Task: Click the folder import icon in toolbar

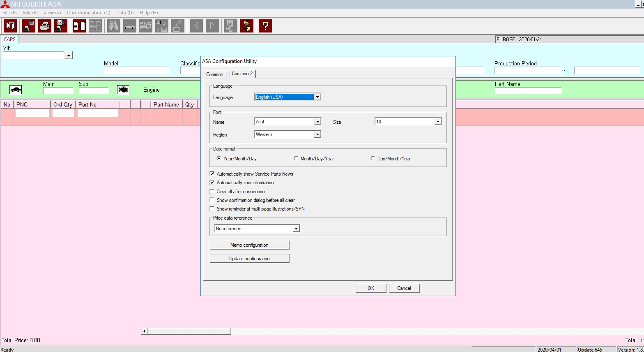Action: 247,26
